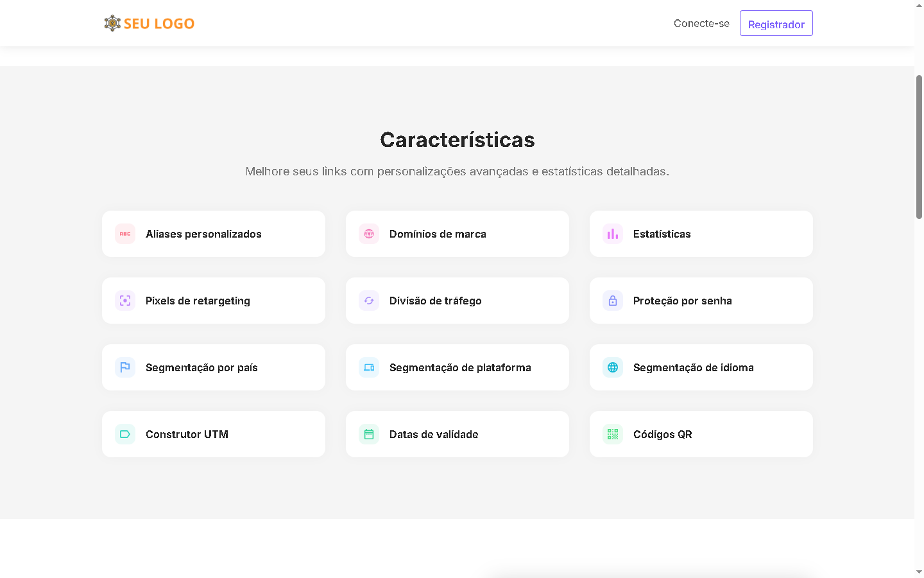Click the flag Segmentação por país icon
The width and height of the screenshot is (924, 578).
click(125, 367)
